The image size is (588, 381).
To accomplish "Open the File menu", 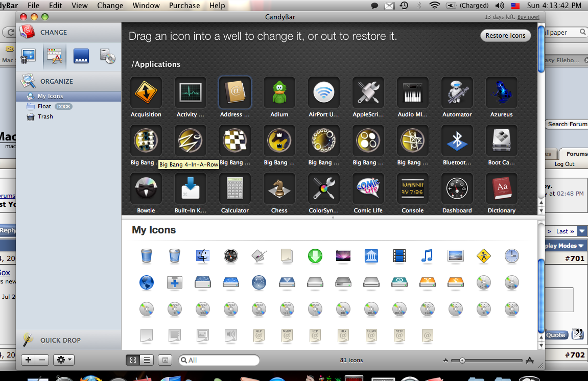I will [33, 6].
